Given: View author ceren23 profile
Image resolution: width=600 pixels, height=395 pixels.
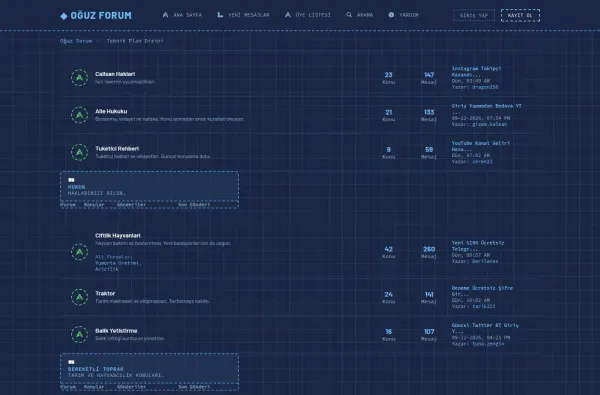Looking at the screenshot, I should tap(482, 162).
